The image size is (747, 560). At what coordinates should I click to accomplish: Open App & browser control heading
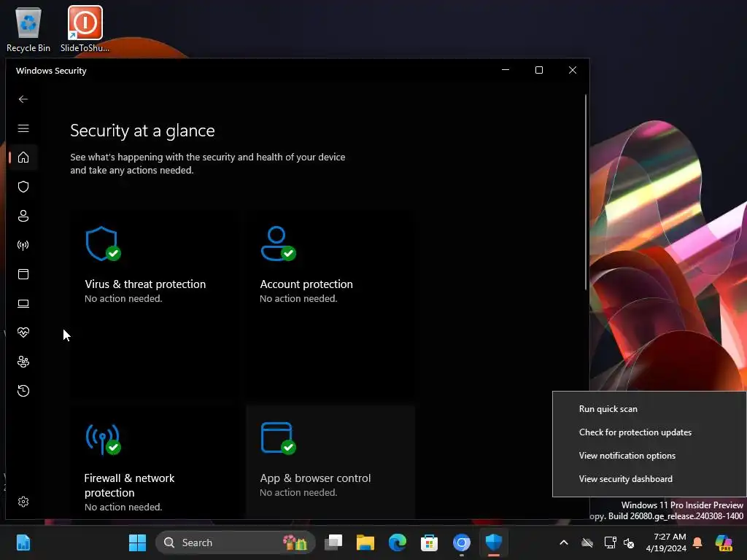click(315, 478)
